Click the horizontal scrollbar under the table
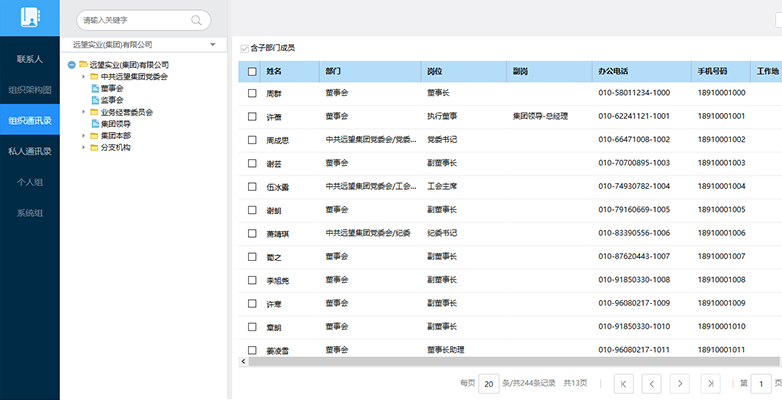782x400 pixels. (x=500, y=361)
